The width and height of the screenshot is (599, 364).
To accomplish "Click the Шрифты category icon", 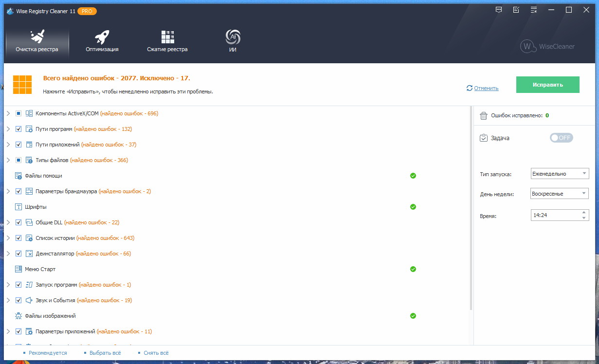I will (x=18, y=207).
